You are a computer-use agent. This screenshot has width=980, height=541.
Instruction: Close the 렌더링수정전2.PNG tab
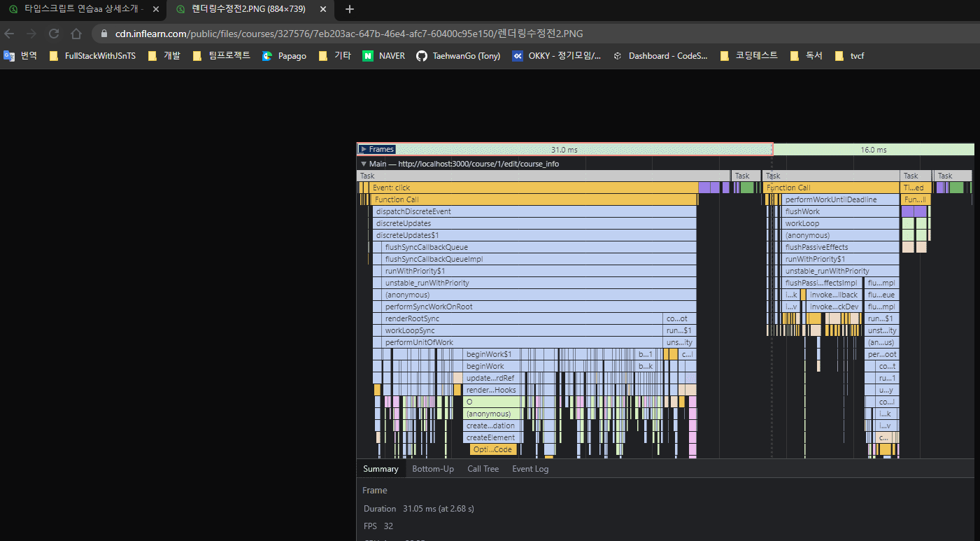tap(322, 9)
